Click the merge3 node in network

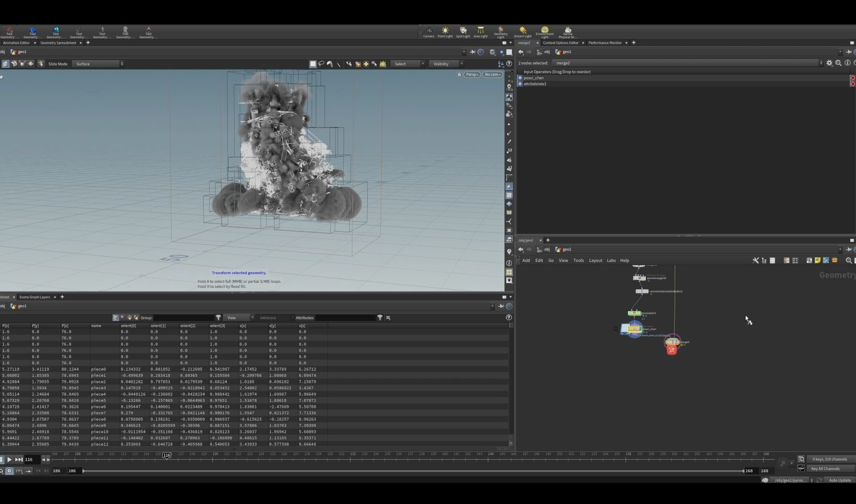point(672,342)
